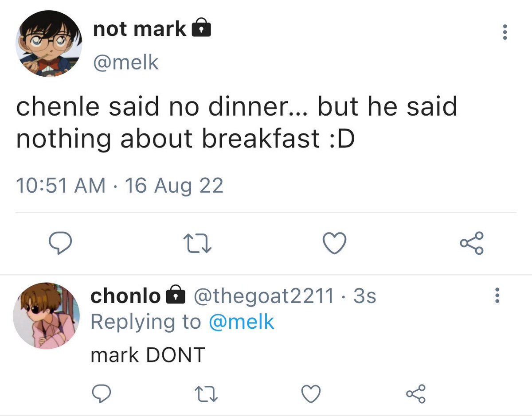Share the main tweet by @melk

472,244
